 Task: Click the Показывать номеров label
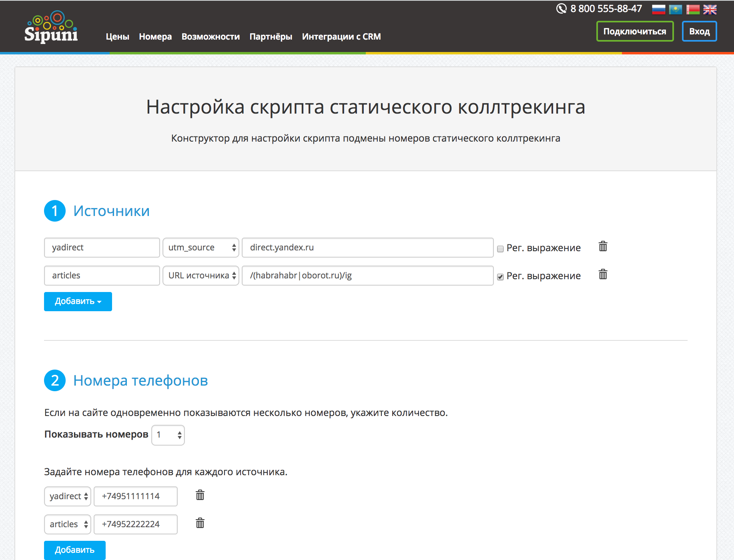pos(96,434)
